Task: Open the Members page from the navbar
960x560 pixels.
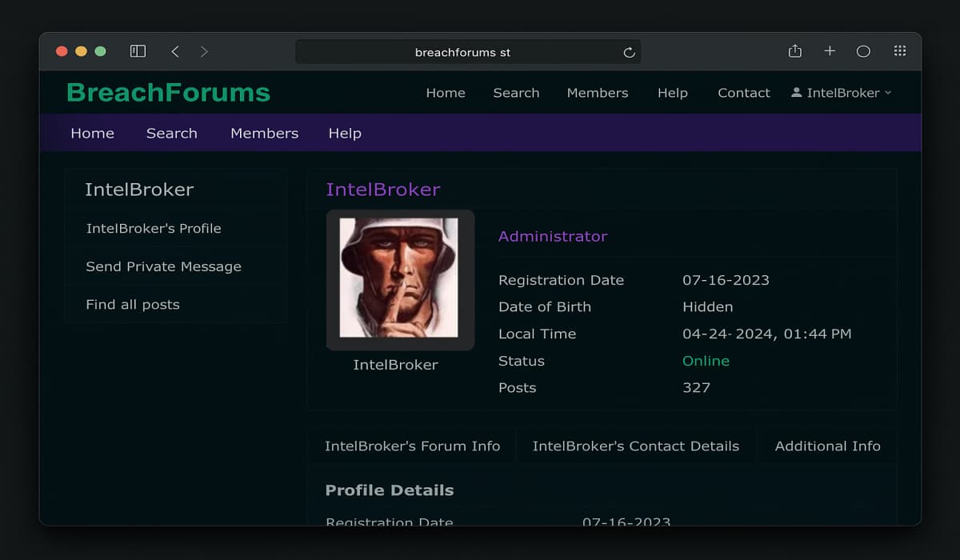Action: point(598,93)
